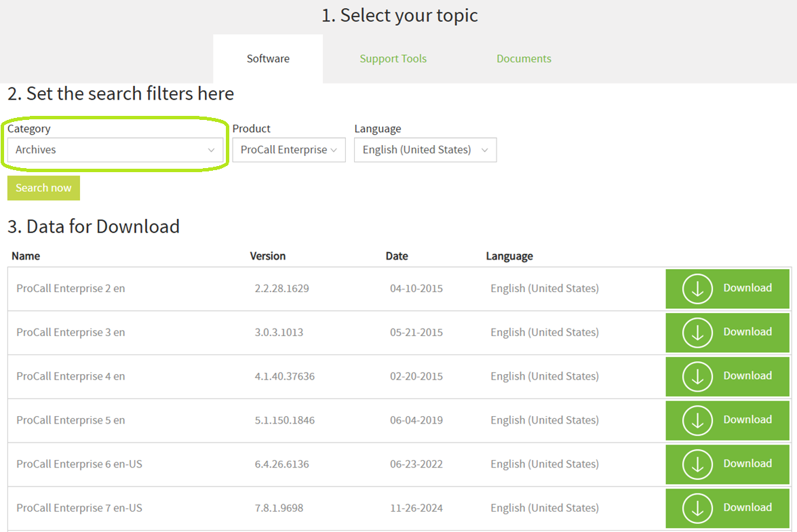The width and height of the screenshot is (797, 532).
Task: Select the ProCall Enterprise 2 en name
Action: click(71, 288)
